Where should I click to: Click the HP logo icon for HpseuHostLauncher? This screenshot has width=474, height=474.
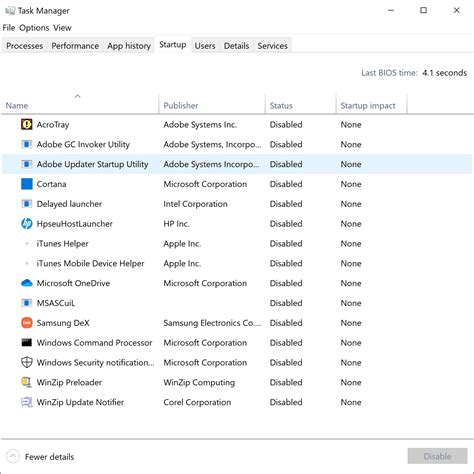27,224
